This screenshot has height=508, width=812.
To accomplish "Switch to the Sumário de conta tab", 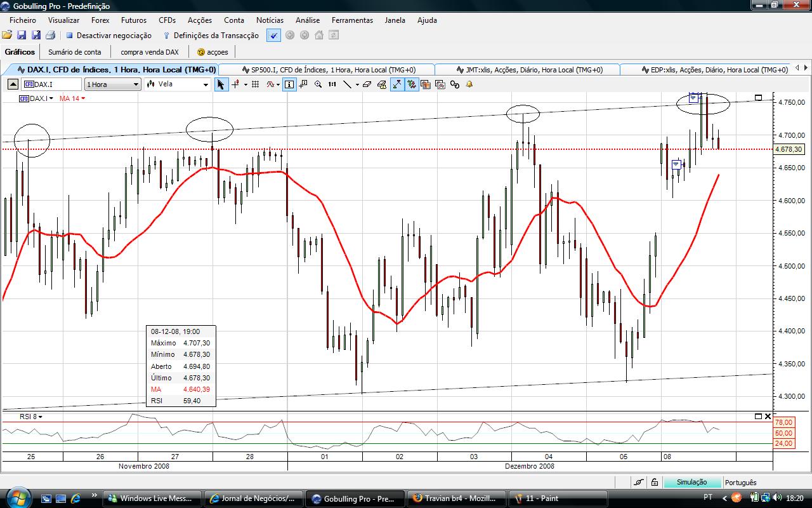I will click(x=75, y=52).
